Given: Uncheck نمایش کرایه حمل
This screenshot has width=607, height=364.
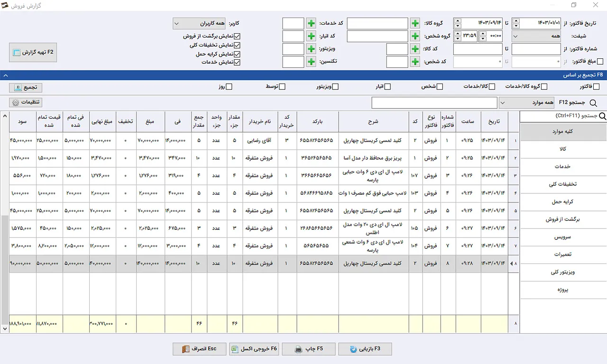Looking at the screenshot, I should tap(238, 54).
